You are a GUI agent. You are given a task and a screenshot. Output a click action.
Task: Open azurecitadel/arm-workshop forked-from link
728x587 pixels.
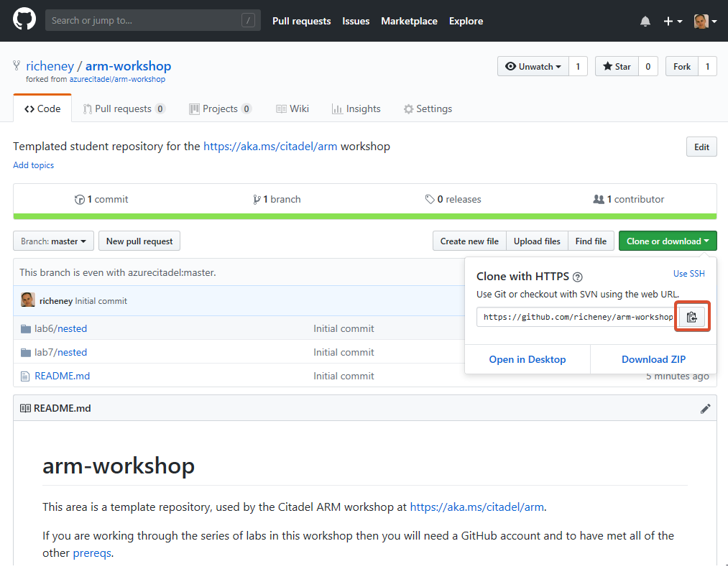coord(117,79)
